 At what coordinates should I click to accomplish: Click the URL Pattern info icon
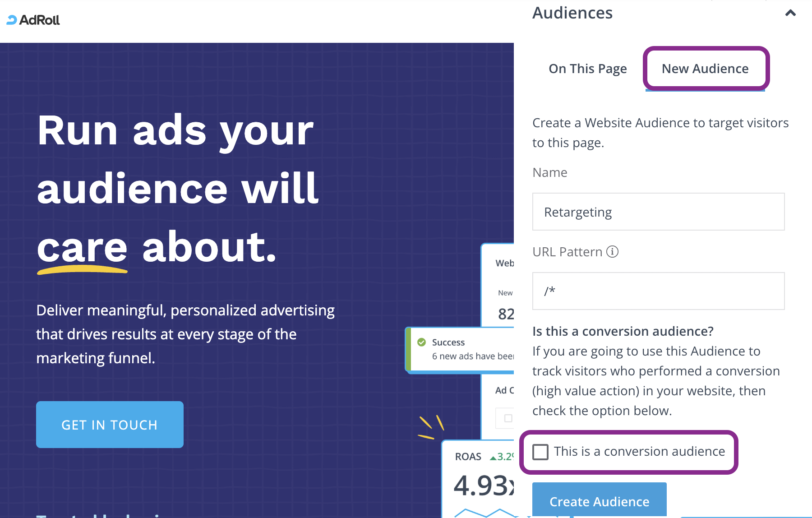(612, 251)
